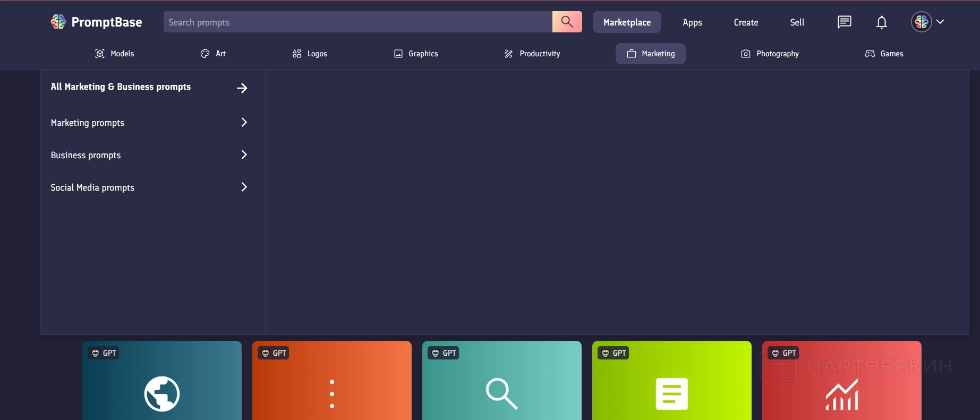
Task: Open the red chart GPT prompt card
Action: tap(842, 380)
